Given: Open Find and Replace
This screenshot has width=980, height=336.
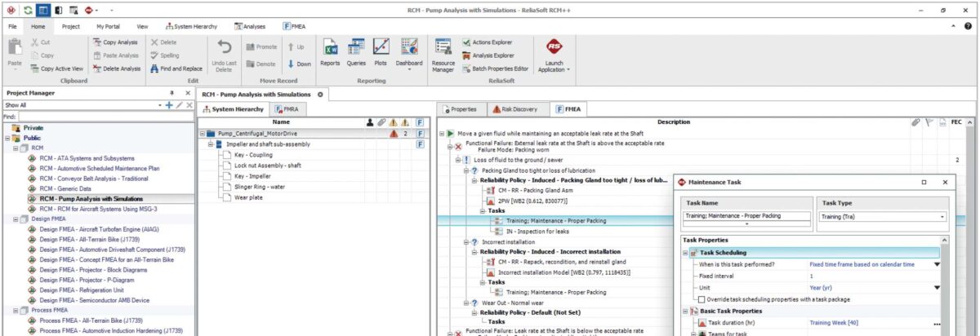Looking at the screenshot, I should (176, 69).
